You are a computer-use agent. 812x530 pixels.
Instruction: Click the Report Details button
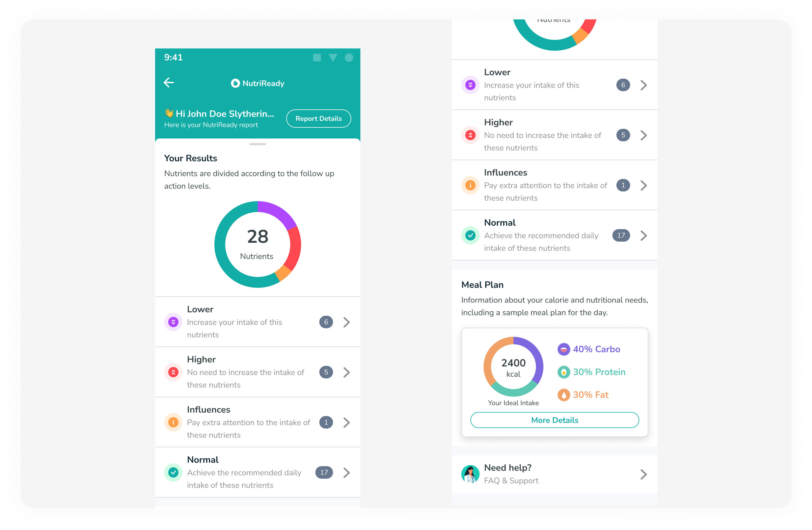point(318,118)
